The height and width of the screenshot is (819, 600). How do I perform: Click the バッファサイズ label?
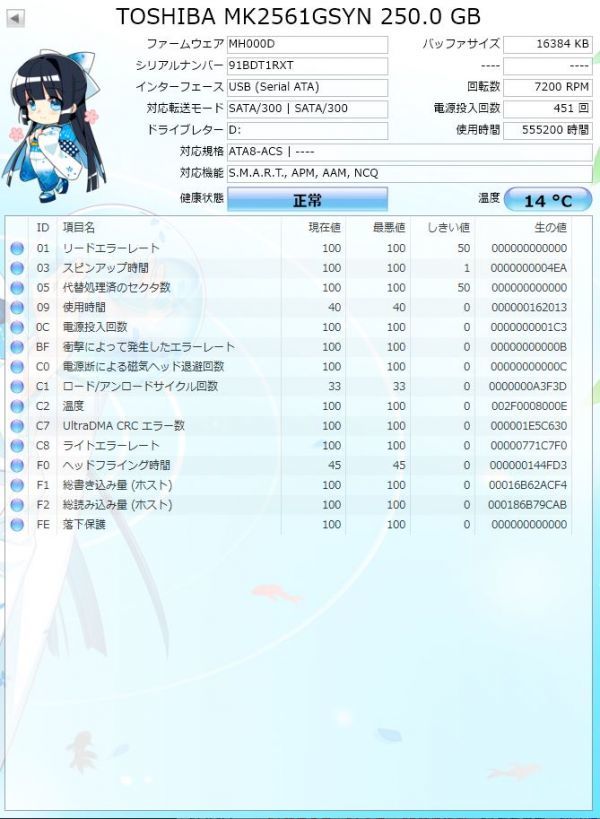tap(461, 44)
